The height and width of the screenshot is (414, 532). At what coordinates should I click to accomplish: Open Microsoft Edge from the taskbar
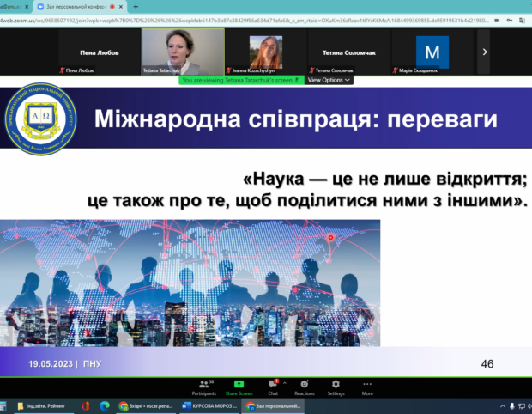click(x=105, y=406)
